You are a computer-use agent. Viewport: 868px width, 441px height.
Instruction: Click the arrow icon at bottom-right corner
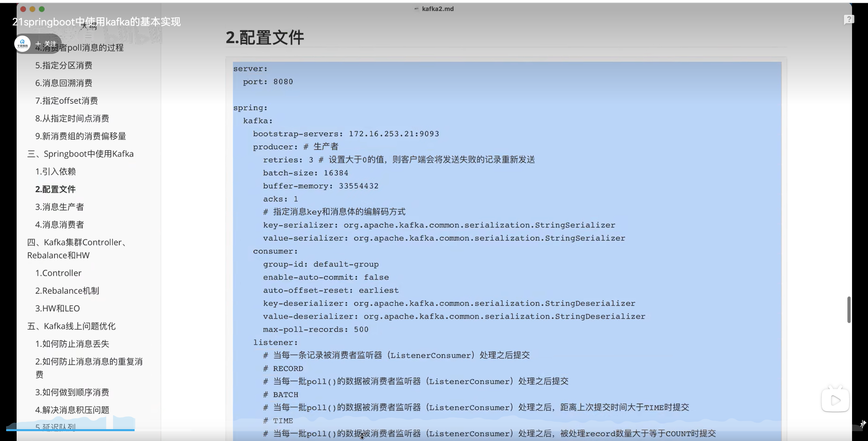click(863, 424)
